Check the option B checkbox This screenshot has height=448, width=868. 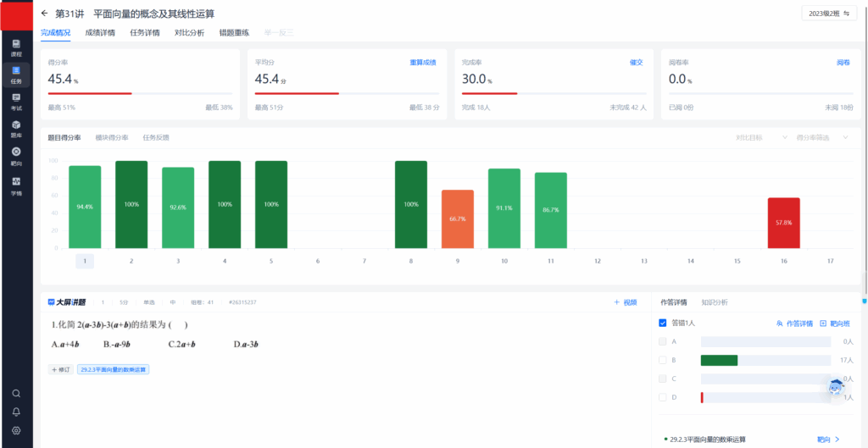click(x=663, y=360)
